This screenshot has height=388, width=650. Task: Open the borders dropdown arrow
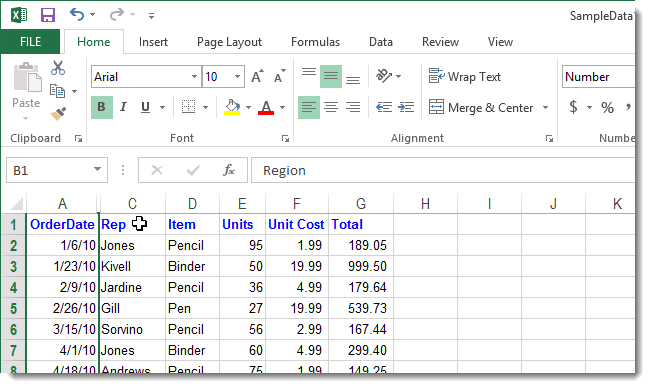[x=206, y=108]
